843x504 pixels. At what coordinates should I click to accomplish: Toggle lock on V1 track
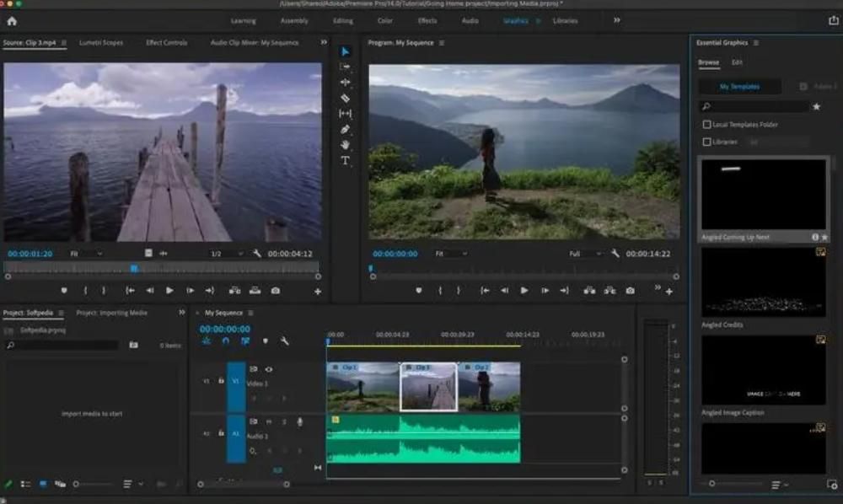pos(221,381)
